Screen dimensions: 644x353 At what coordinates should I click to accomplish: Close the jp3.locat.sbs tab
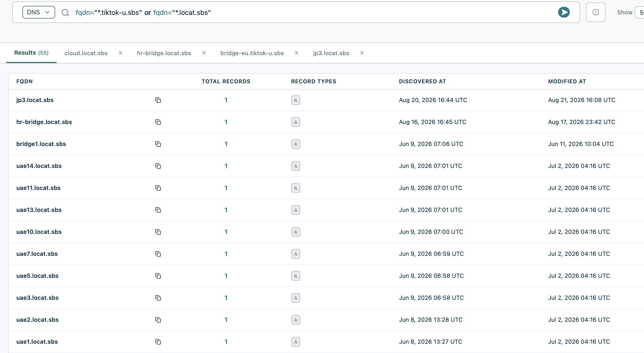pyautogui.click(x=362, y=53)
